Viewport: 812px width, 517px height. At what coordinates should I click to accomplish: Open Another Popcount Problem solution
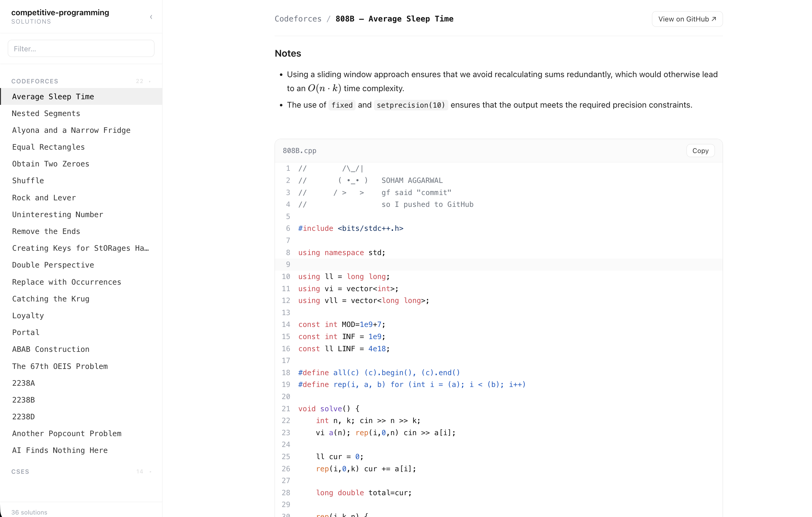[81, 433]
